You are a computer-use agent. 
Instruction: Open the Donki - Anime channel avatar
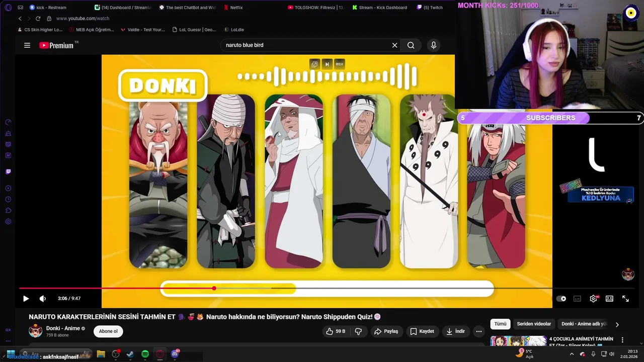click(35, 331)
